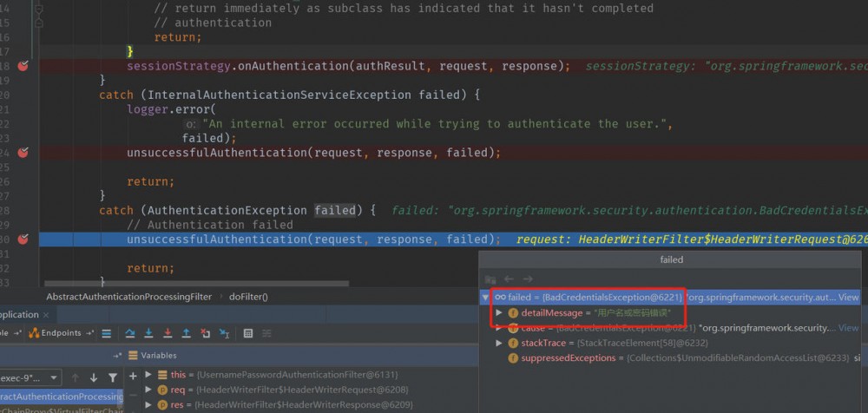868x413 pixels.
Task: Click View link on the cause row
Action: tap(848, 328)
